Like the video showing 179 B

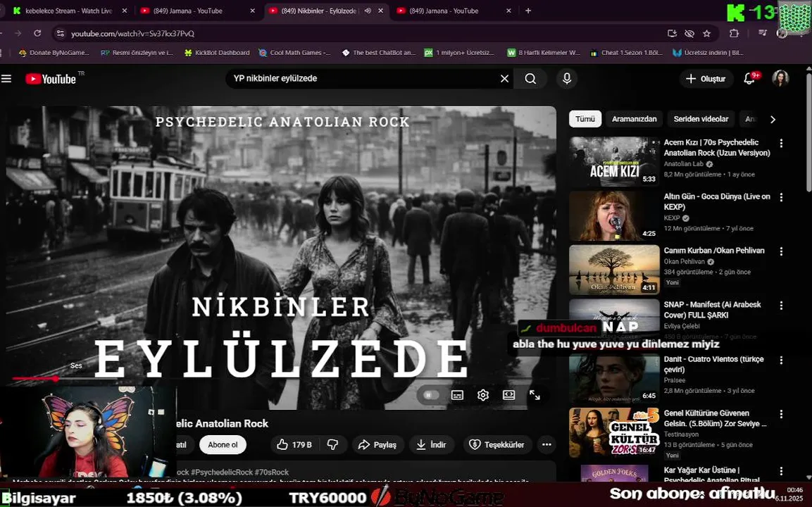(x=294, y=445)
